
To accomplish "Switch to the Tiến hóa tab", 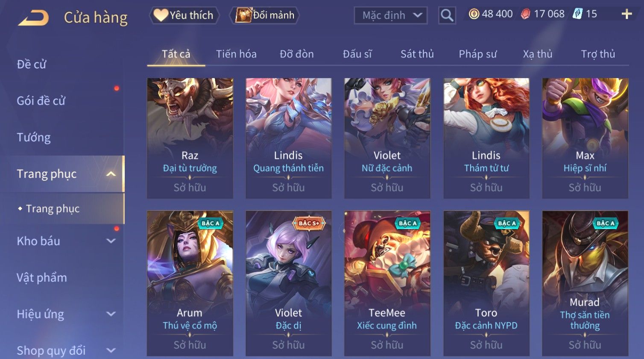I will (x=236, y=54).
